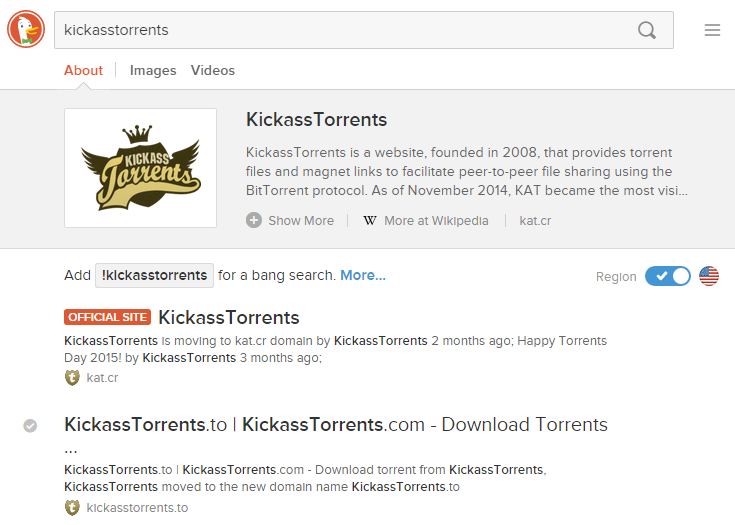Image resolution: width=735 pixels, height=525 pixels.
Task: Click the magnifying glass search icon
Action: (x=647, y=30)
